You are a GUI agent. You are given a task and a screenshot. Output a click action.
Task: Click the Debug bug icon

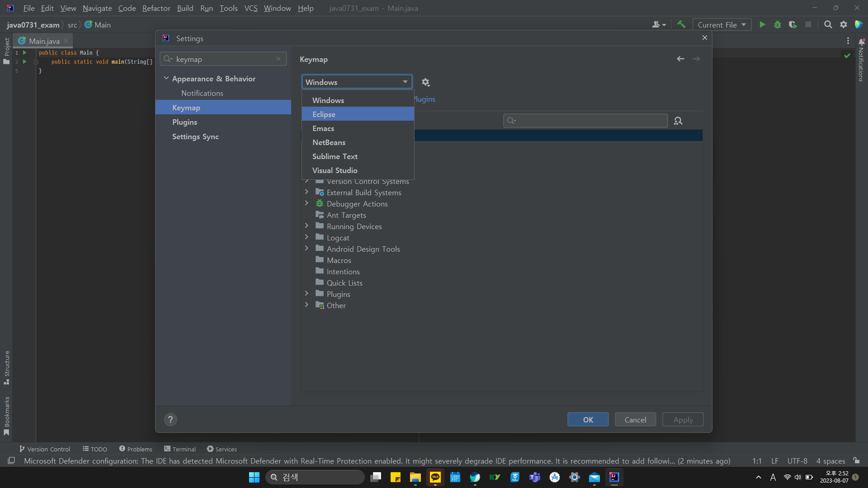tap(778, 25)
